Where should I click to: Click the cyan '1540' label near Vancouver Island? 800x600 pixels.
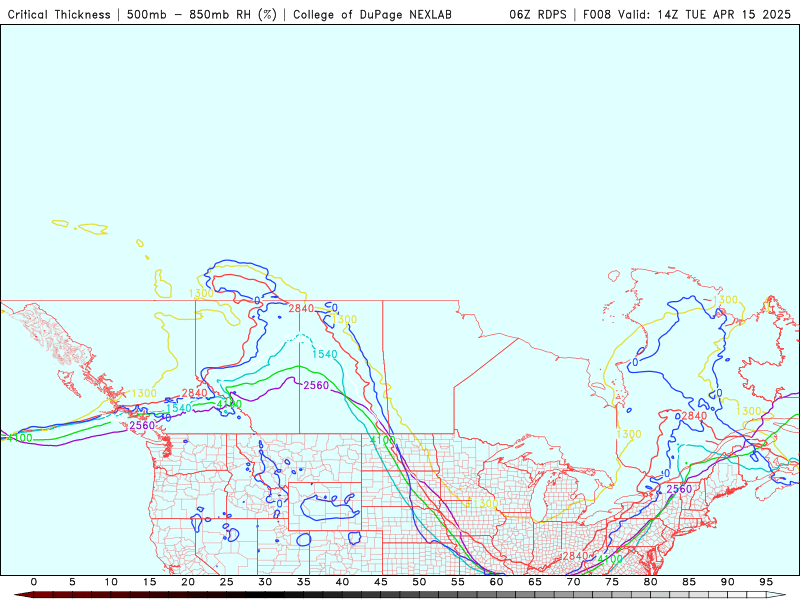179,408
